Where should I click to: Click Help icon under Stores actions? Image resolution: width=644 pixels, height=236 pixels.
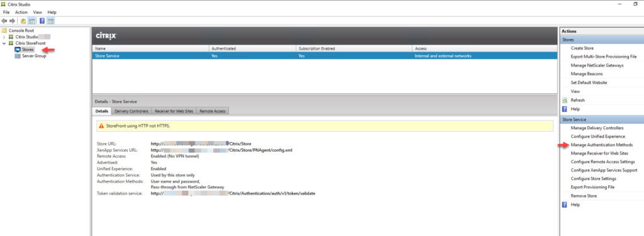[x=565, y=109]
